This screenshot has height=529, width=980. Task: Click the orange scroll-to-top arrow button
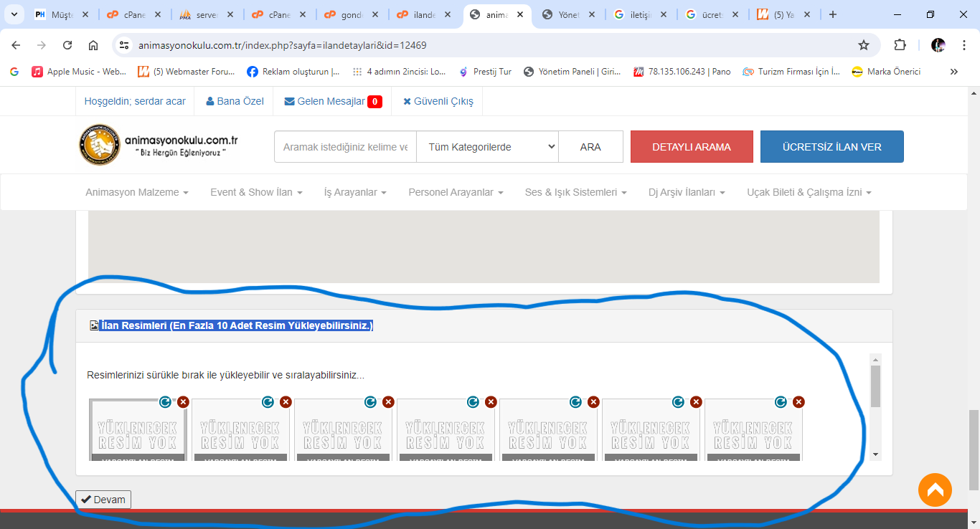tap(935, 490)
